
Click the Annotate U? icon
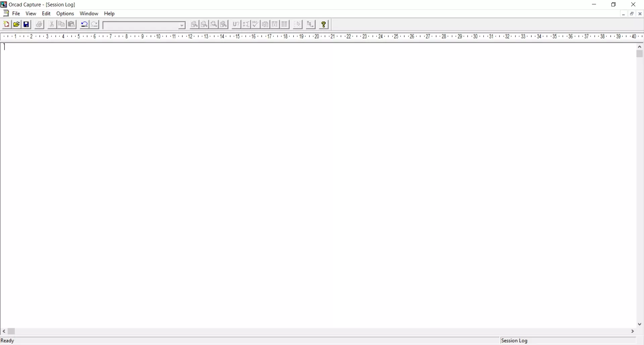236,24
